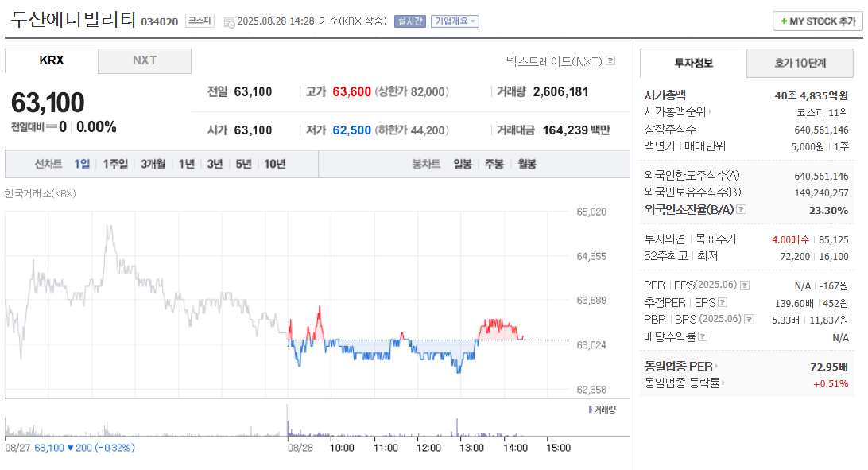Viewport: 868px width, 470px height.
Task: Click the volume value 2,606,181
Action: click(560, 92)
